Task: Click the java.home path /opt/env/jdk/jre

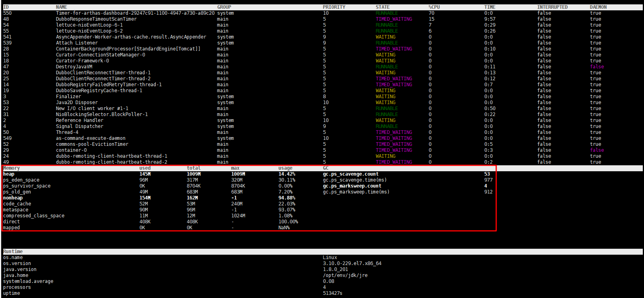Action: tap(345, 275)
